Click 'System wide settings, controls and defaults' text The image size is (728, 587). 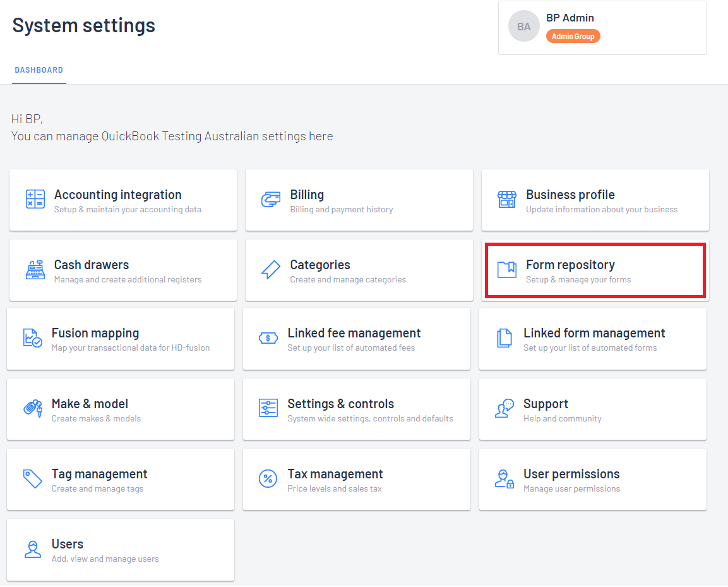(370, 419)
